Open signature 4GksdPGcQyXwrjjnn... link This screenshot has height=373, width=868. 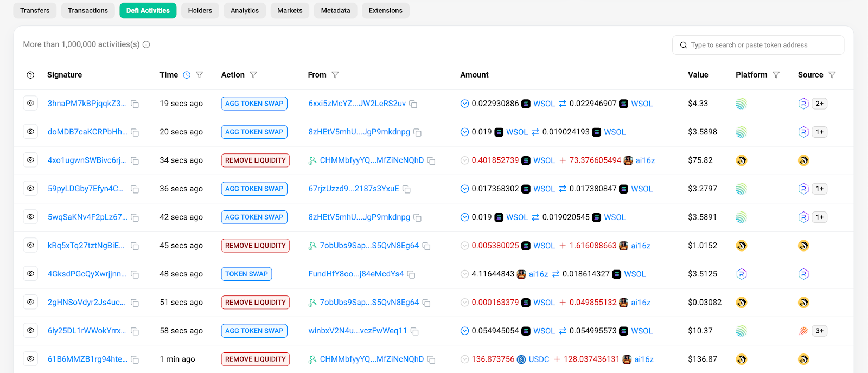(x=87, y=274)
